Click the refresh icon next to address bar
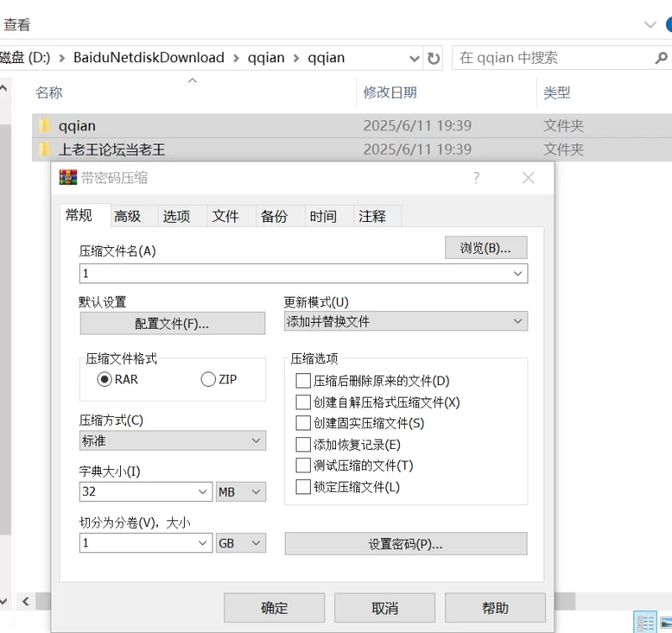 coord(433,57)
